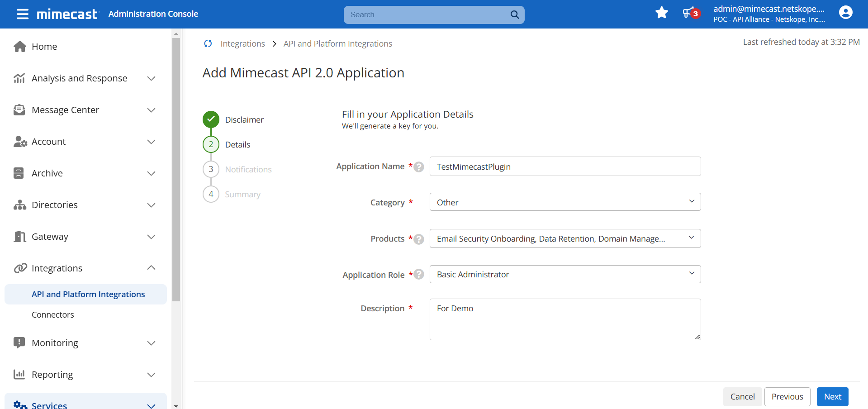The width and height of the screenshot is (868, 409).
Task: Click step 3 Notifications circle
Action: (211, 169)
